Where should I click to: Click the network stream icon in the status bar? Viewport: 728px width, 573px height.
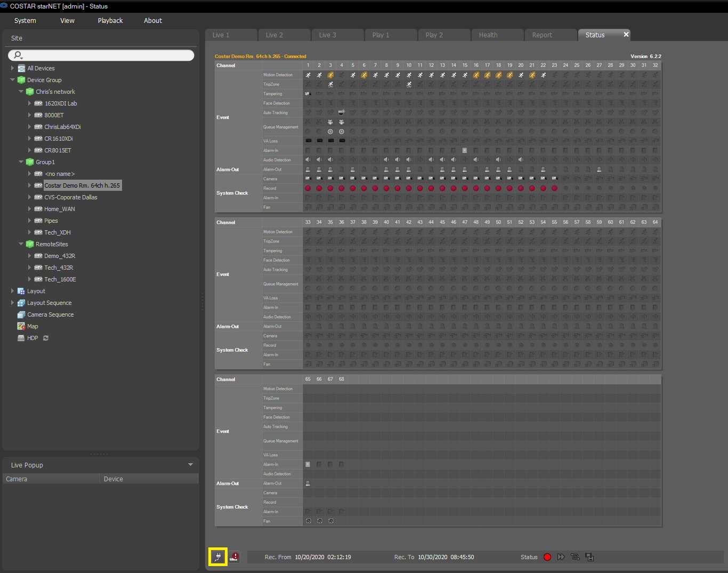[x=575, y=557]
